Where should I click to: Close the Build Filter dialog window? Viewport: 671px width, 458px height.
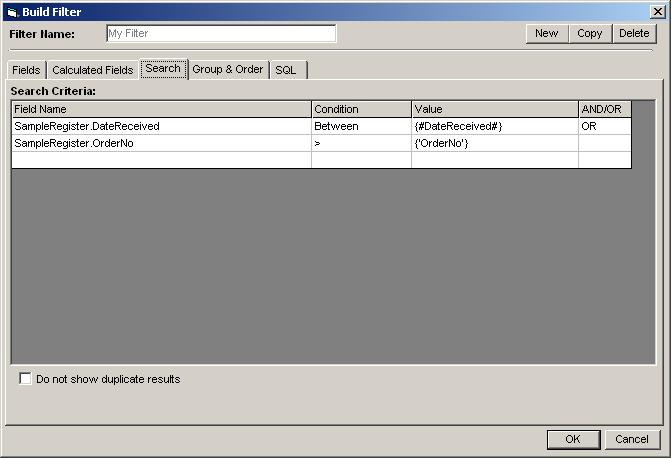tap(655, 12)
